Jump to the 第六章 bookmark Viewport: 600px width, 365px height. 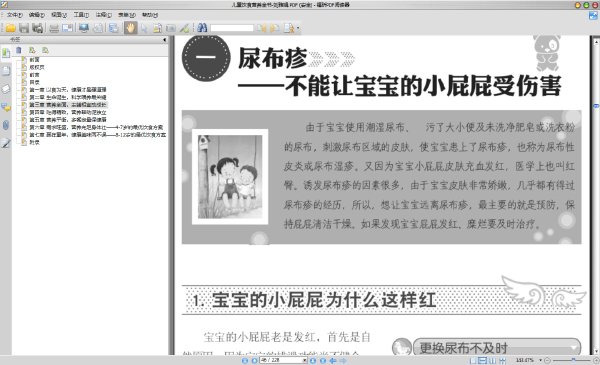[96, 127]
